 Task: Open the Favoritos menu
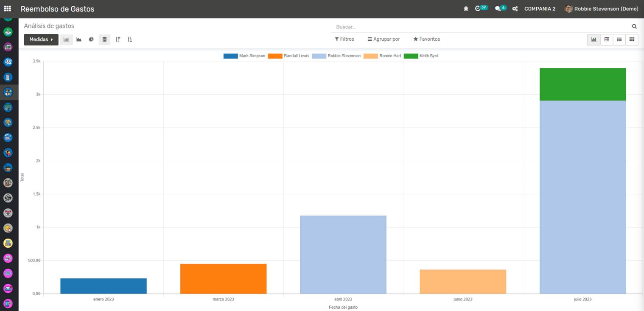[426, 39]
